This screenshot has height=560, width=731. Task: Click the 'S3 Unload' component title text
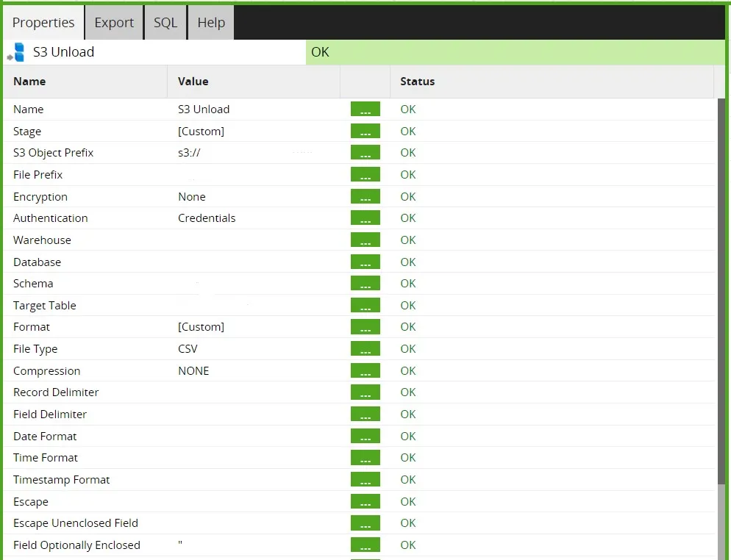63,51
